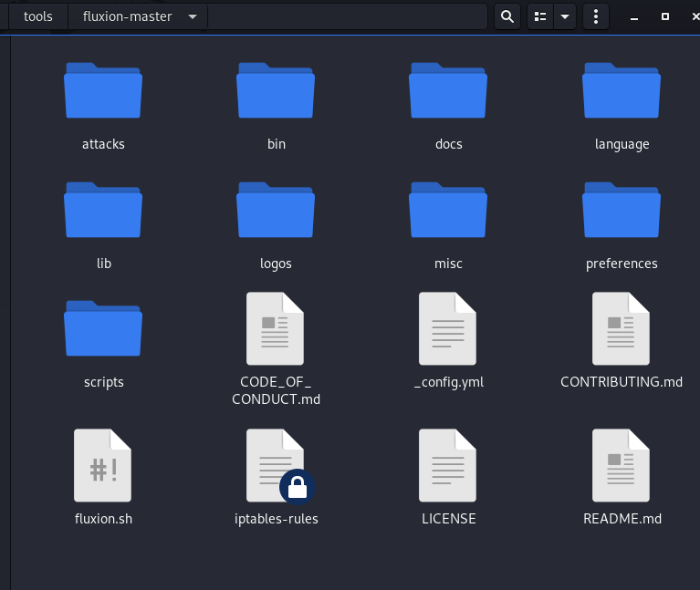Open the misc folder icon
The height and width of the screenshot is (590, 700).
(x=448, y=210)
